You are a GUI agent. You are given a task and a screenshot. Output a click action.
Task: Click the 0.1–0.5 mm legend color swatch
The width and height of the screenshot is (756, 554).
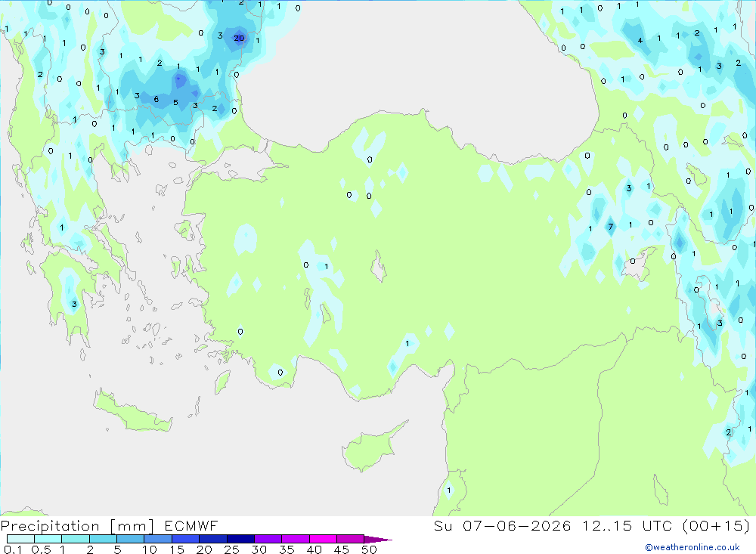20,539
